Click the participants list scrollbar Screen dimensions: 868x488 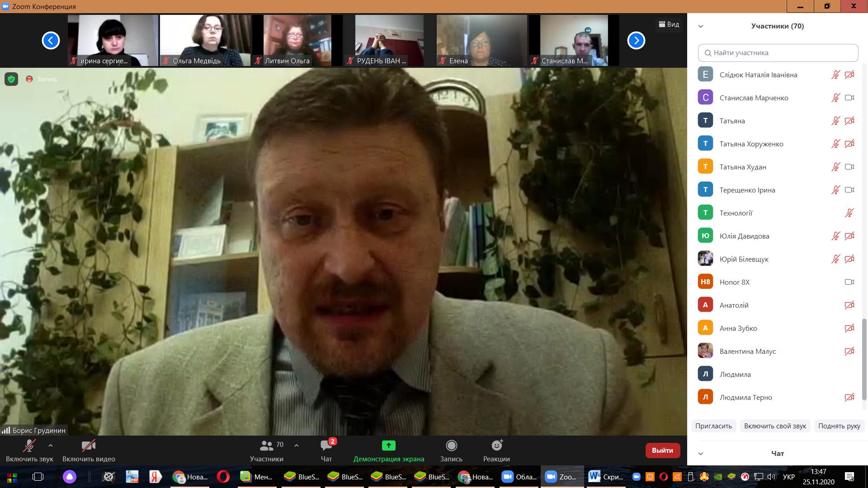pyautogui.click(x=864, y=359)
